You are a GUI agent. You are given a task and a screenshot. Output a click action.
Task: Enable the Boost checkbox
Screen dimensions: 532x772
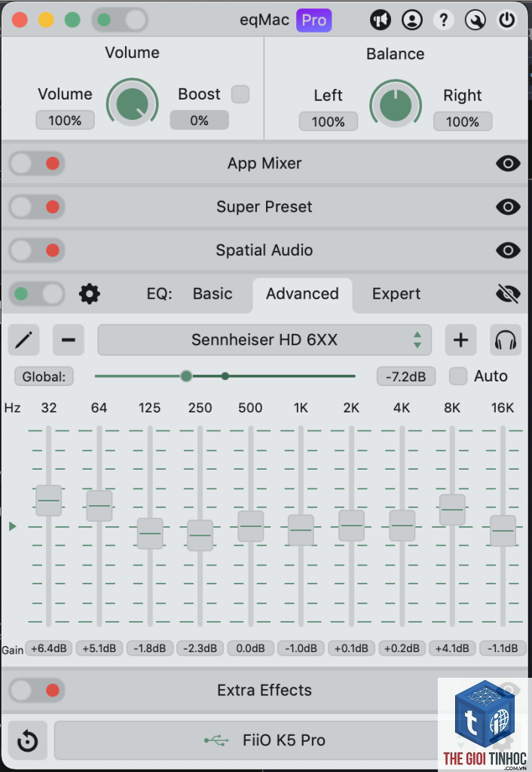point(240,94)
